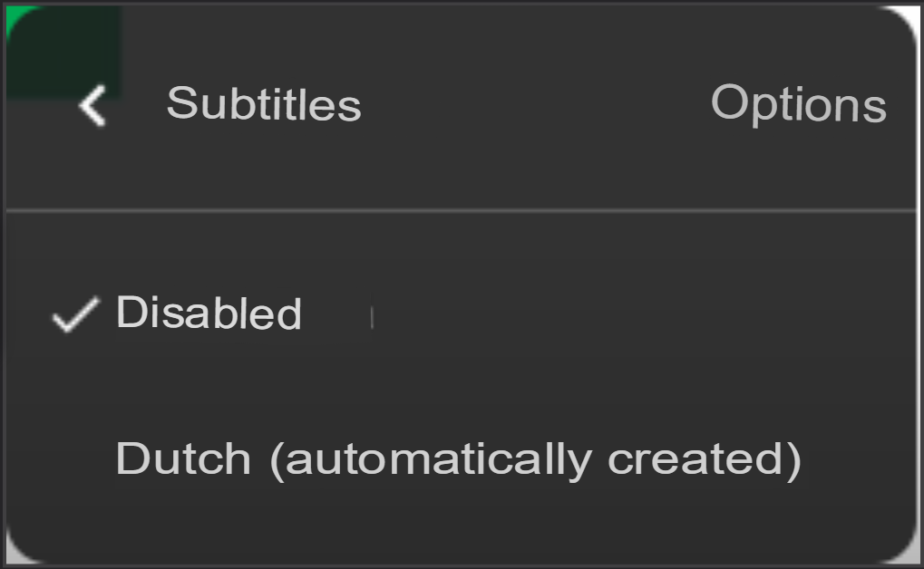Click the Subtitles label next to the back arrow
Image resolution: width=924 pixels, height=569 pixels.
[x=264, y=104]
